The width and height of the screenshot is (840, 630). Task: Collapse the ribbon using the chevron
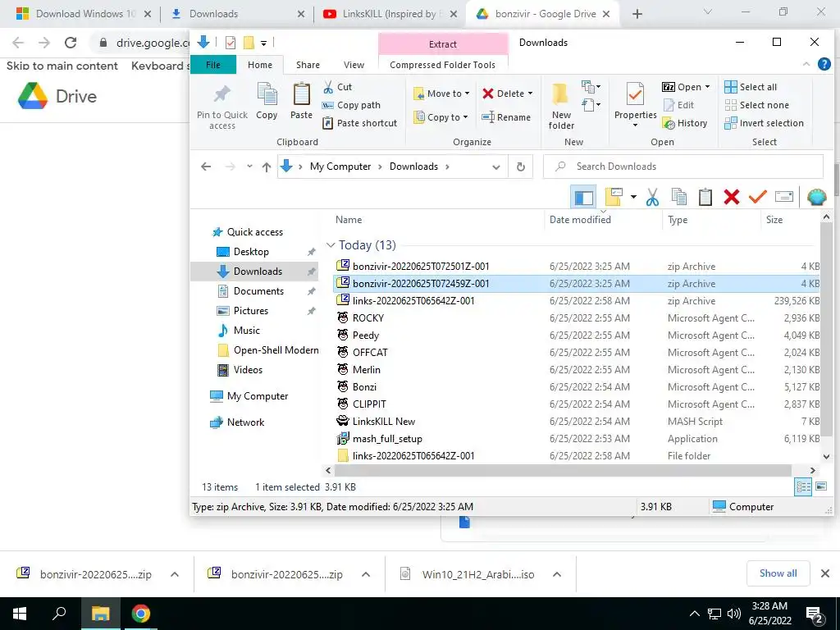coord(806,64)
